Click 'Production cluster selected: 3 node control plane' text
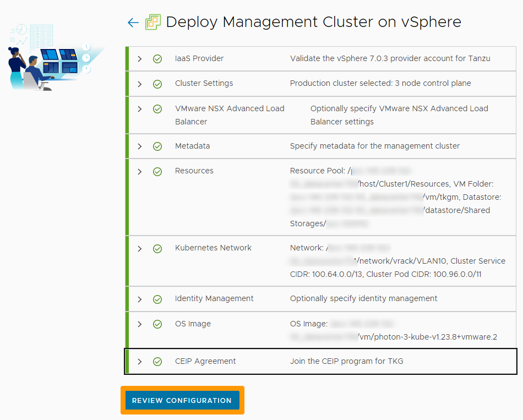 pyautogui.click(x=380, y=84)
